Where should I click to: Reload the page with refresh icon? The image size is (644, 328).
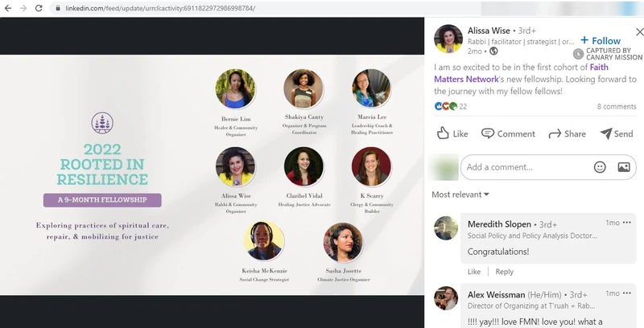tap(39, 8)
